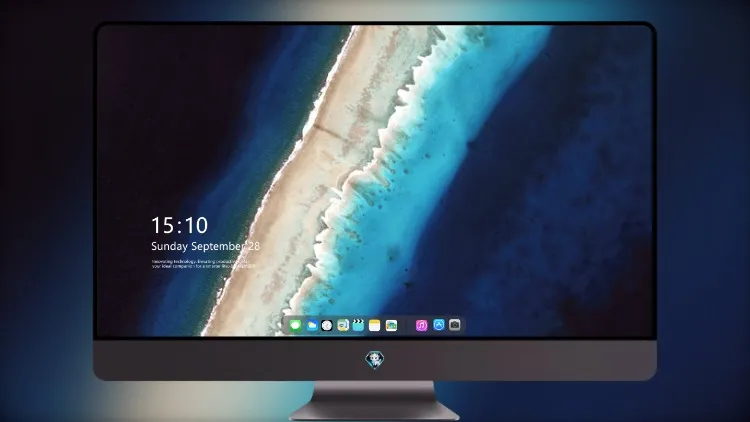Open the Photos gallery icon in dock
This screenshot has width=750, height=422.
coord(391,325)
